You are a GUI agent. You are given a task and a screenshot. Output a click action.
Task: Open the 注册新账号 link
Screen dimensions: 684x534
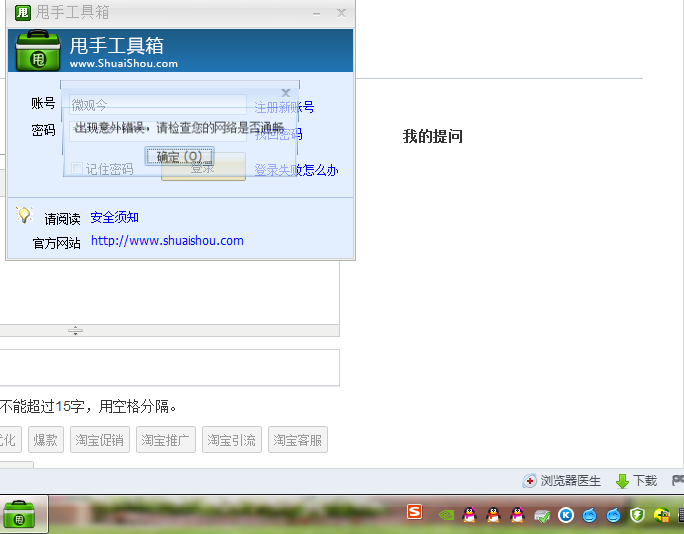(284, 107)
